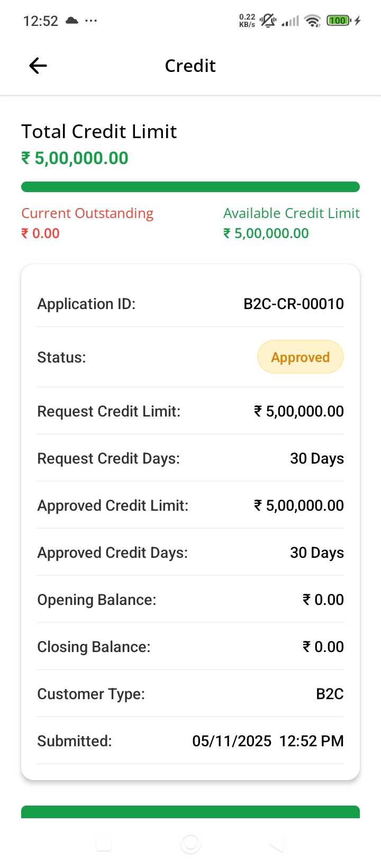Tap the back arrow in header
This screenshot has height=868, width=381.
point(38,66)
